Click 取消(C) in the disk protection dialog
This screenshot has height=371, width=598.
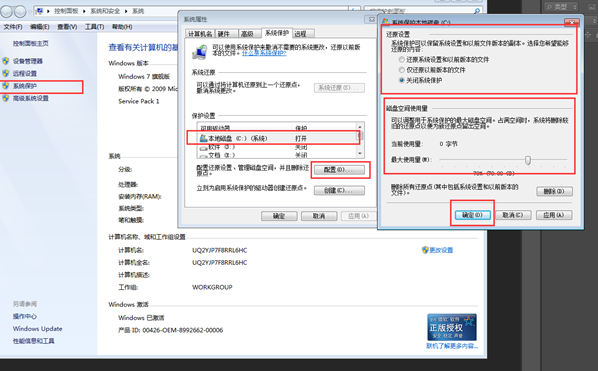click(513, 215)
